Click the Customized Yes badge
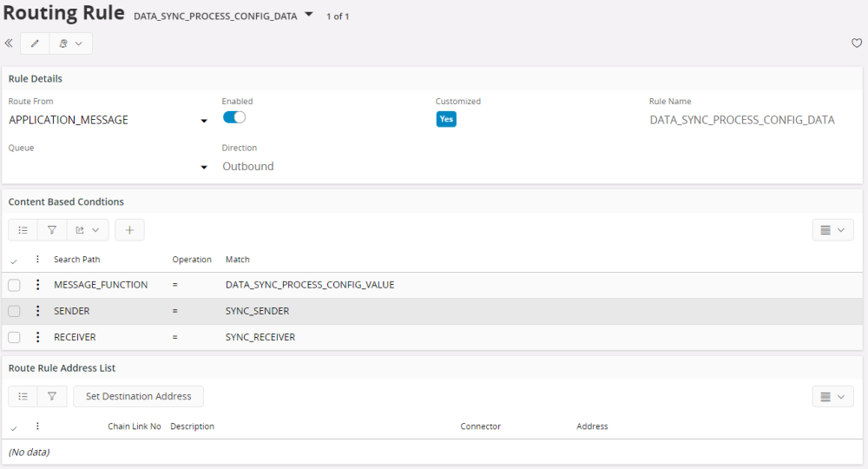Viewport: 868px width, 469px height. (x=446, y=119)
